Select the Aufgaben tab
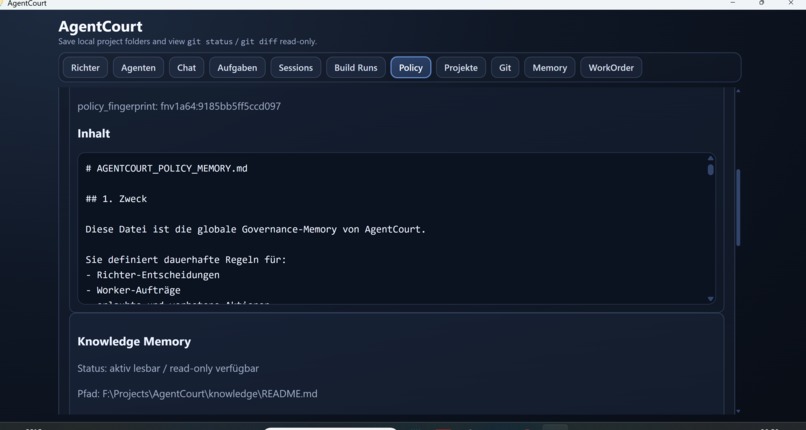 tap(237, 67)
